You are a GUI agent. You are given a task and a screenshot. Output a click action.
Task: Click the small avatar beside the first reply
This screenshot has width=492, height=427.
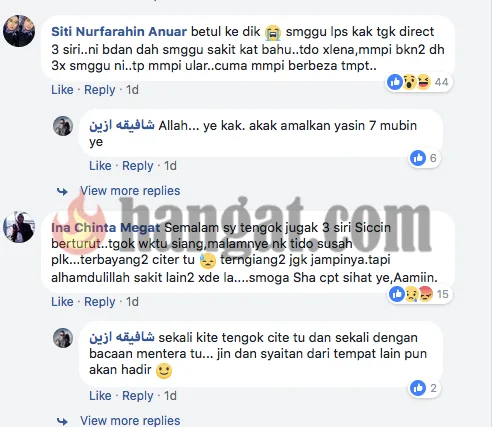(x=63, y=126)
